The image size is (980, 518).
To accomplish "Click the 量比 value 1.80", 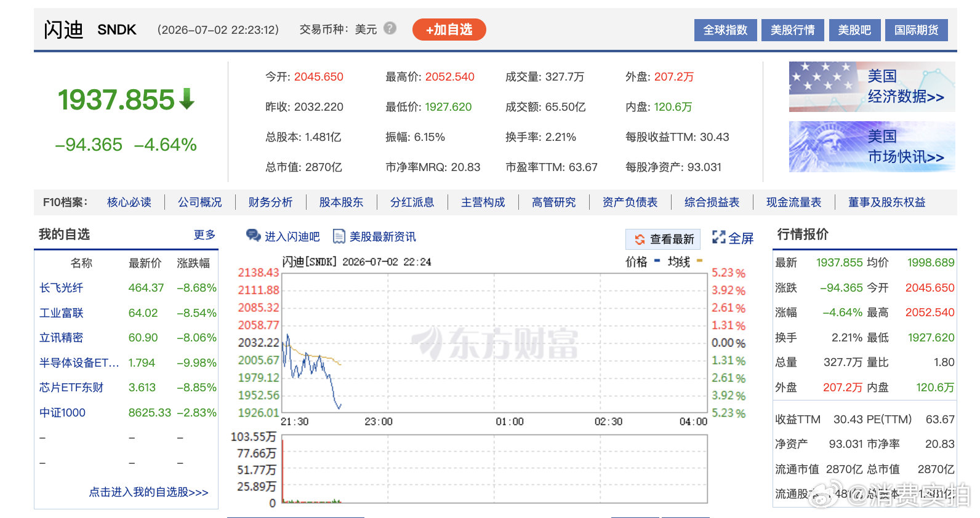I will 944,362.
